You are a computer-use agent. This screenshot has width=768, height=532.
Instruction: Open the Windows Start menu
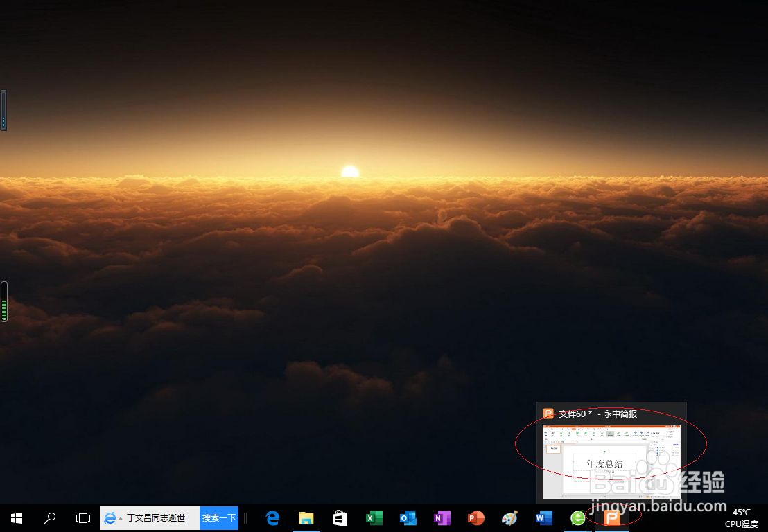(17, 518)
